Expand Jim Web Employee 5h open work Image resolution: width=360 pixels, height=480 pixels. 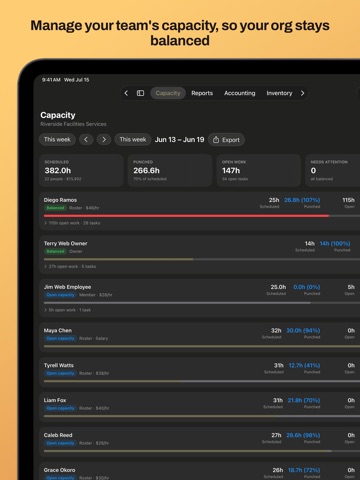pyautogui.click(x=67, y=310)
